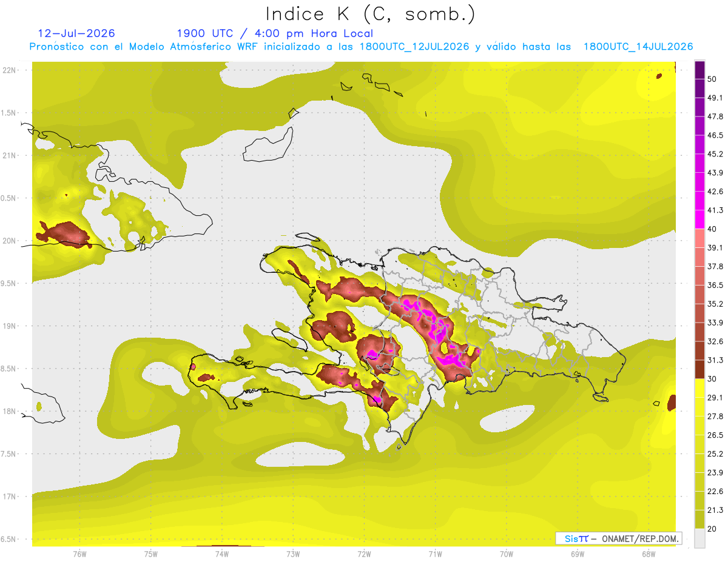This screenshot has height=562, width=728.
Task: Click the "1900 UTC / 4:00 pm Hora Local" time label
Action: click(x=275, y=33)
